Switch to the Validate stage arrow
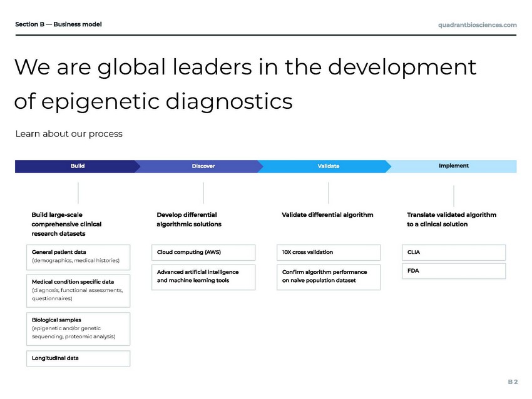Screen dimensions: 532x399 pyautogui.click(x=328, y=166)
